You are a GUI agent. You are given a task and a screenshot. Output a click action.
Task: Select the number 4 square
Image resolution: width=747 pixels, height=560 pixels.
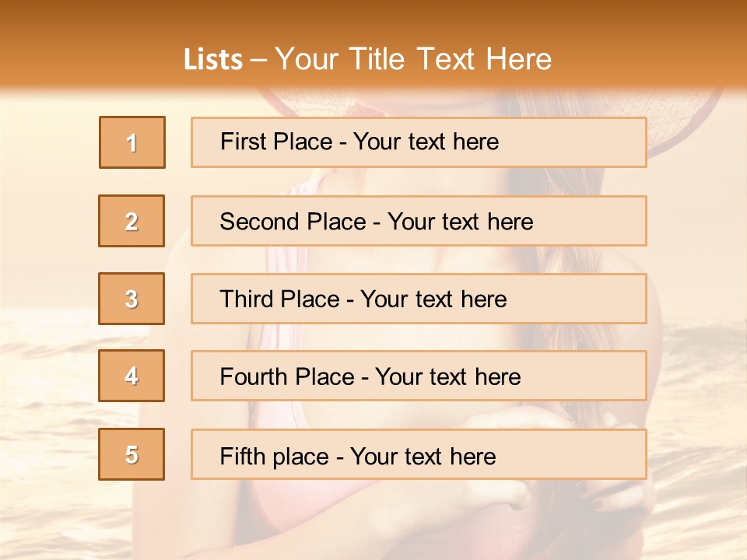132,376
